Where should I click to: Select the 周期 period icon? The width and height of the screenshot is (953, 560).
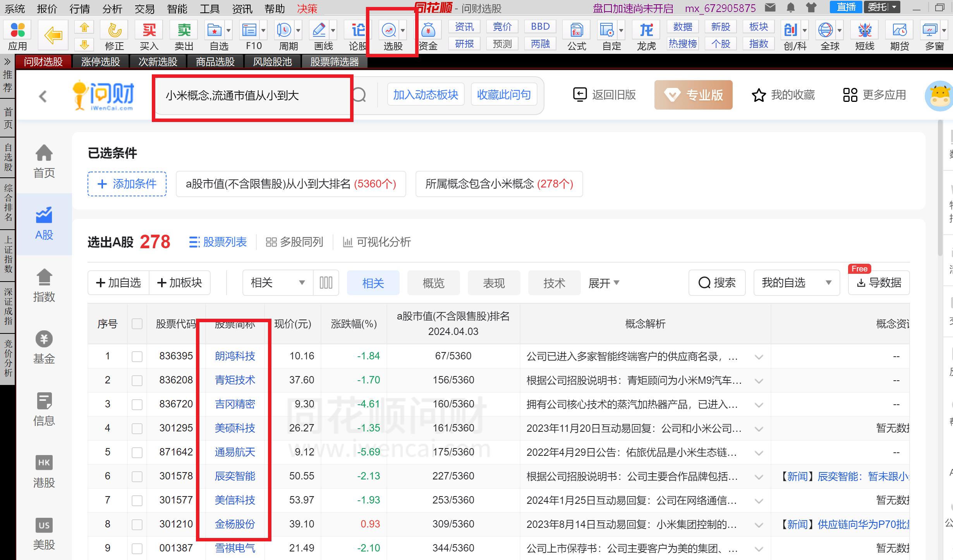[284, 30]
